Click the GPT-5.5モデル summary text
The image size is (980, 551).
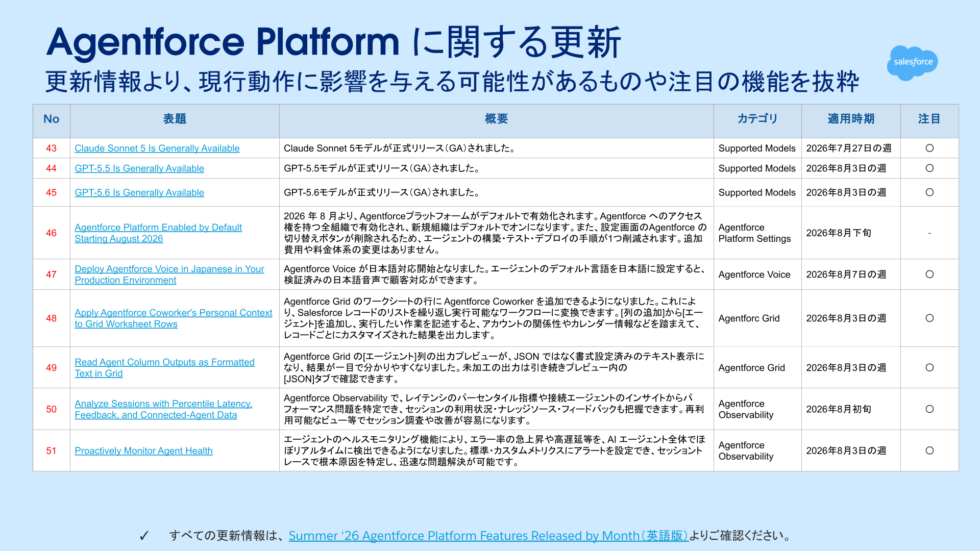tap(383, 168)
